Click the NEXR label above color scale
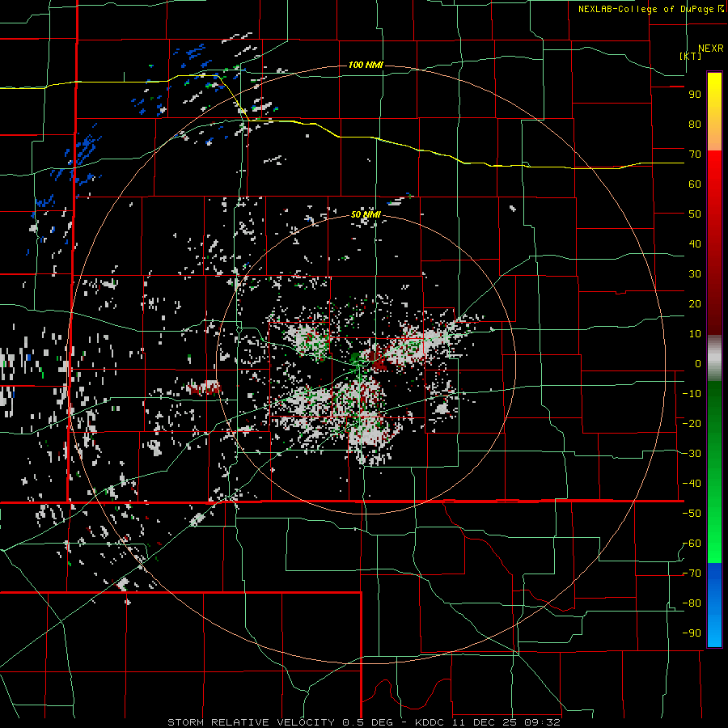This screenshot has width=728, height=728. click(711, 49)
